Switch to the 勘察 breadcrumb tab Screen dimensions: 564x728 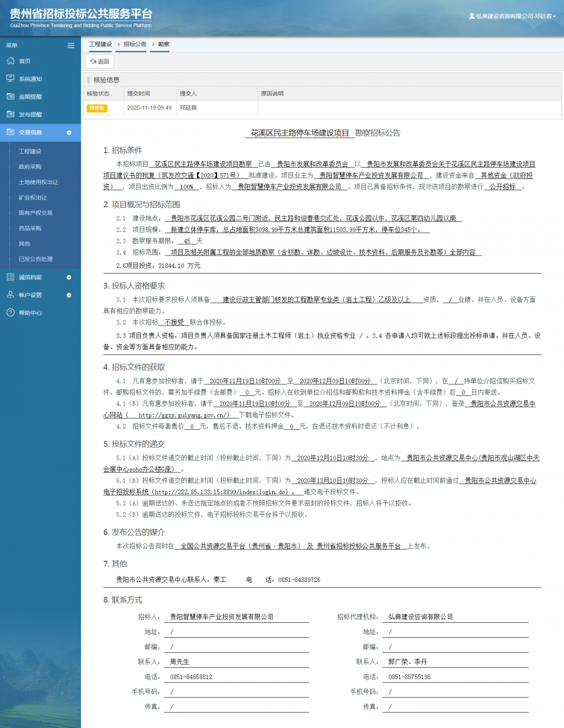(x=164, y=44)
